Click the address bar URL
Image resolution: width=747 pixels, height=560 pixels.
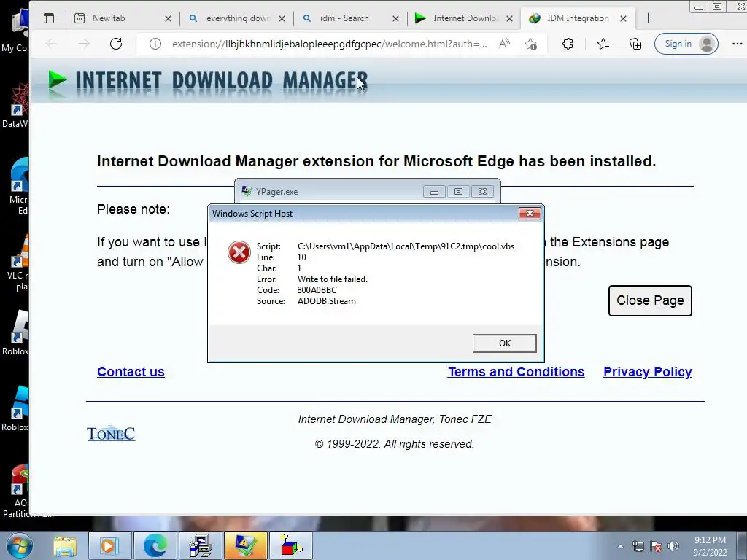tap(329, 44)
